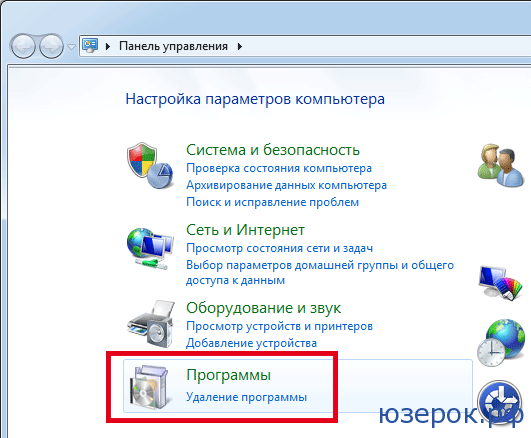Open Просмотр состояния сети и задач
Screen dimensions: 531x438
tap(280, 248)
